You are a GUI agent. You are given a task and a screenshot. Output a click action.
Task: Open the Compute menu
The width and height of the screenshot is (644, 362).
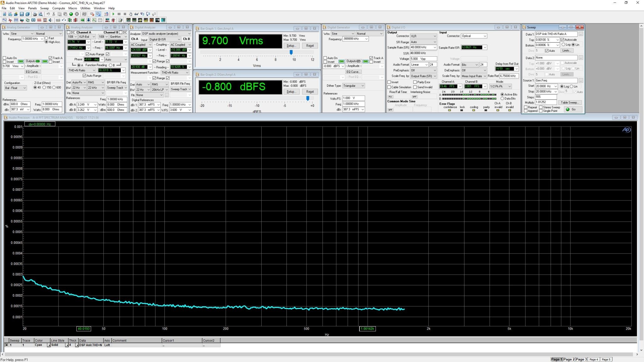click(x=58, y=8)
